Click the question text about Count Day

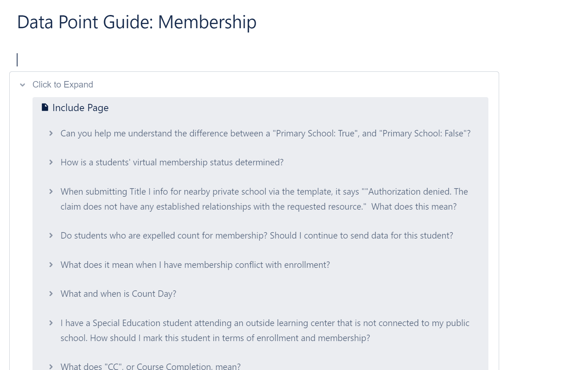tap(119, 294)
